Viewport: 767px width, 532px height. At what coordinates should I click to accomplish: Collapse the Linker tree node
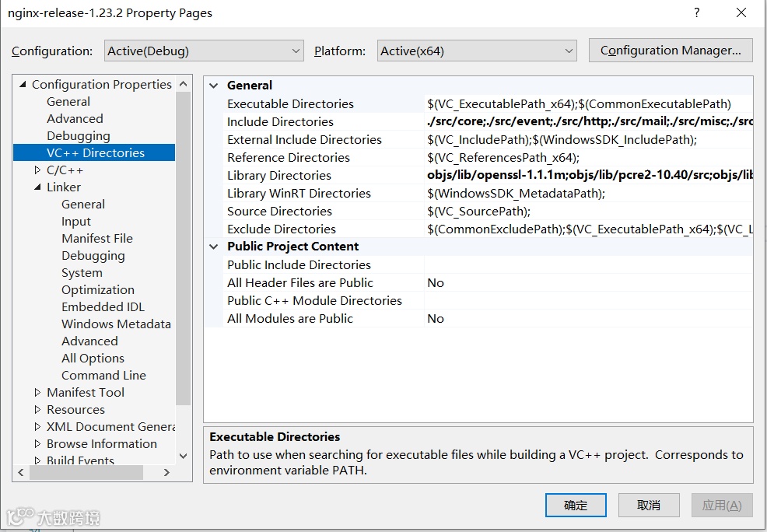[37, 187]
